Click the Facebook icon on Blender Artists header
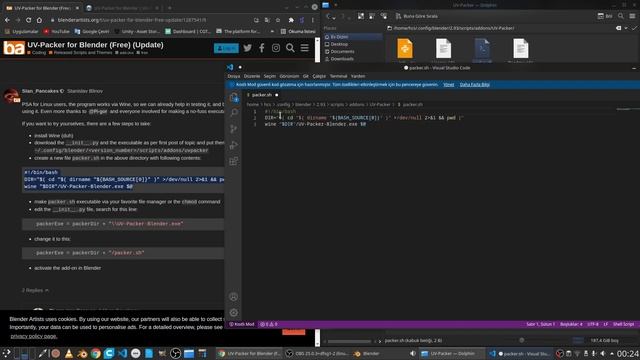Image resolution: width=640 pixels, height=360 pixels. 262,48
